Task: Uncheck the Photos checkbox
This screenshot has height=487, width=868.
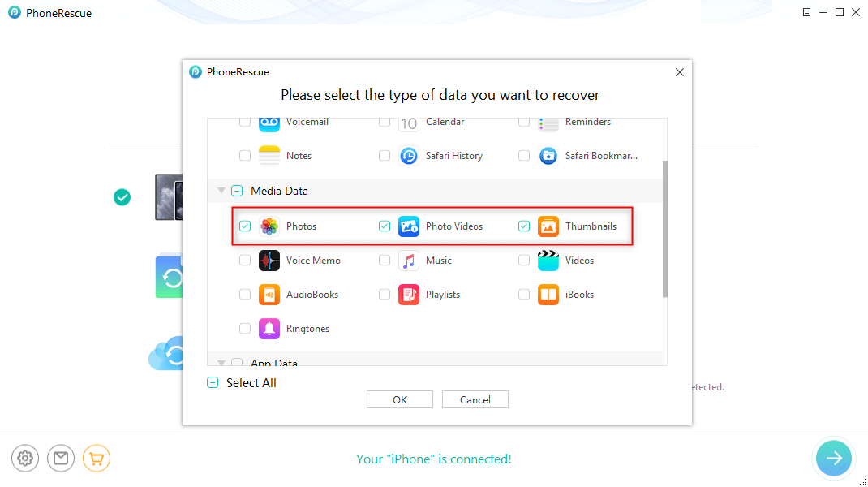Action: click(x=245, y=226)
